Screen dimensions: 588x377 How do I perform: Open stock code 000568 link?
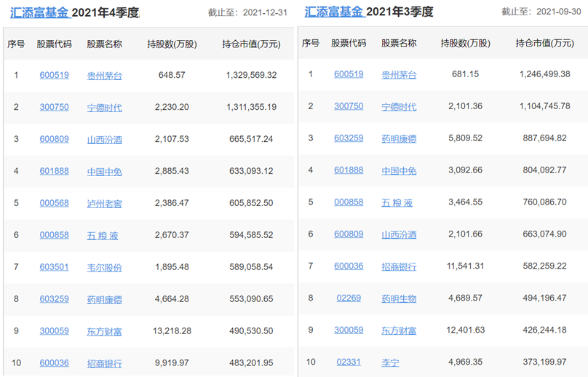click(x=55, y=203)
